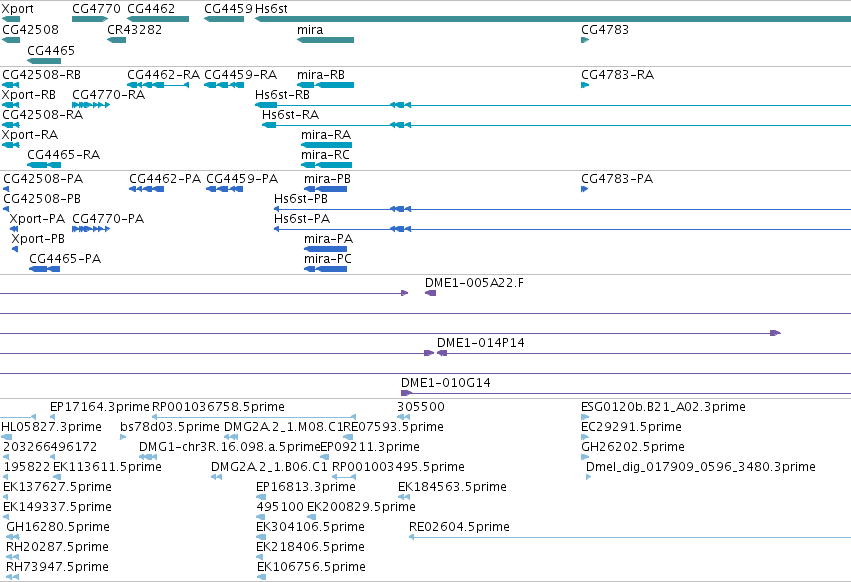Click the DME1-010G14 BAC label
Screen dimensions: 851x582
tap(446, 383)
